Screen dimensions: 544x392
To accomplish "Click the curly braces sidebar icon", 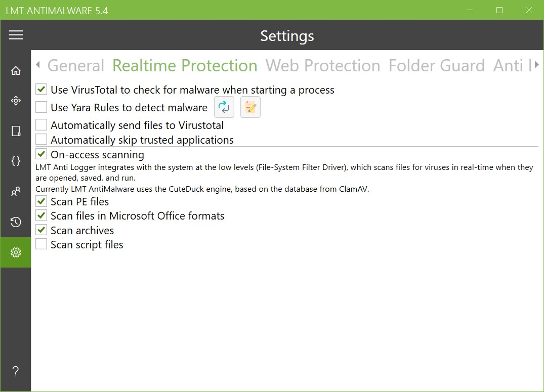I will coord(16,161).
